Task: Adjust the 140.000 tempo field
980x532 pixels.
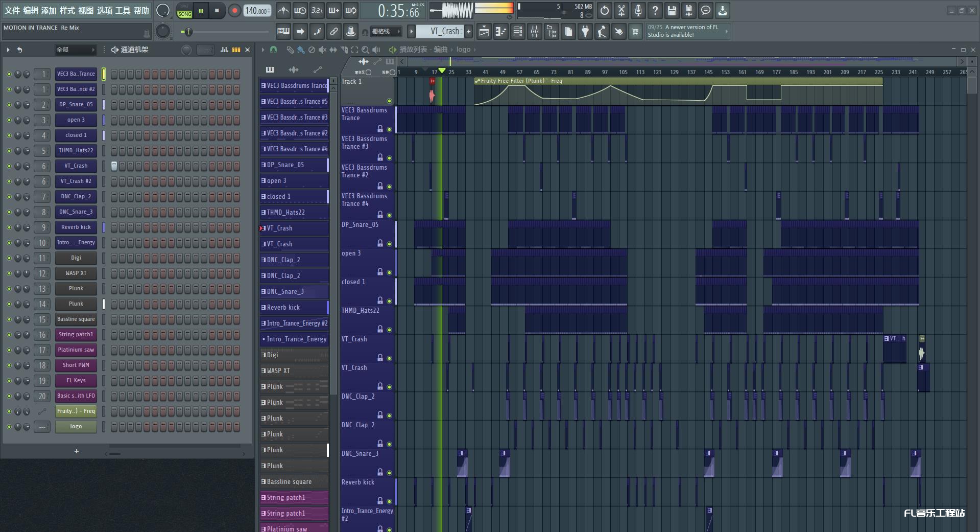Action: (257, 11)
